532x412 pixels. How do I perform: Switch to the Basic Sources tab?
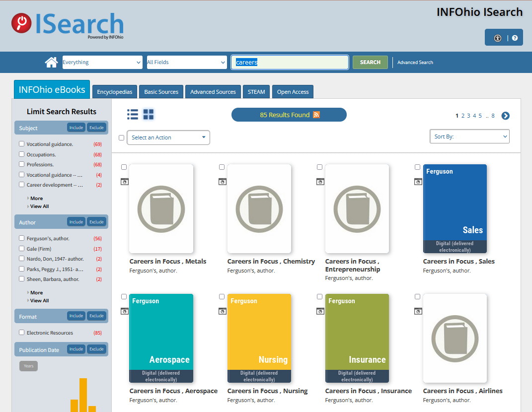point(161,92)
